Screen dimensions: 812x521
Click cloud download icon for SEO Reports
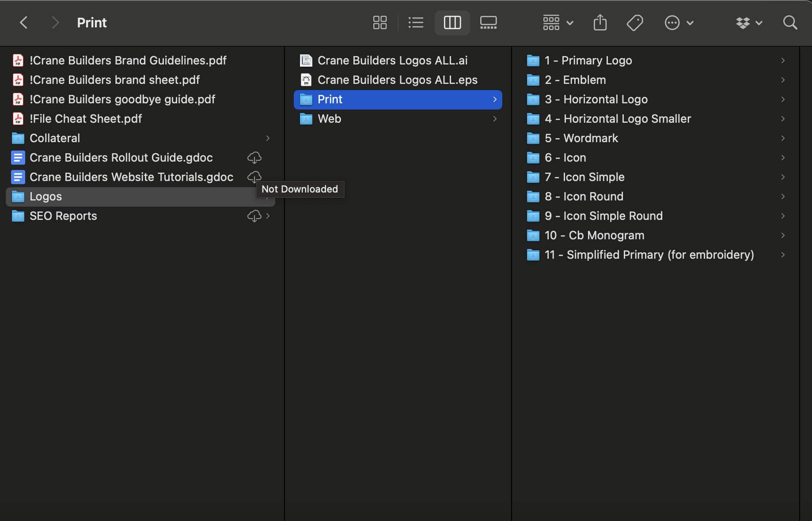pos(254,216)
